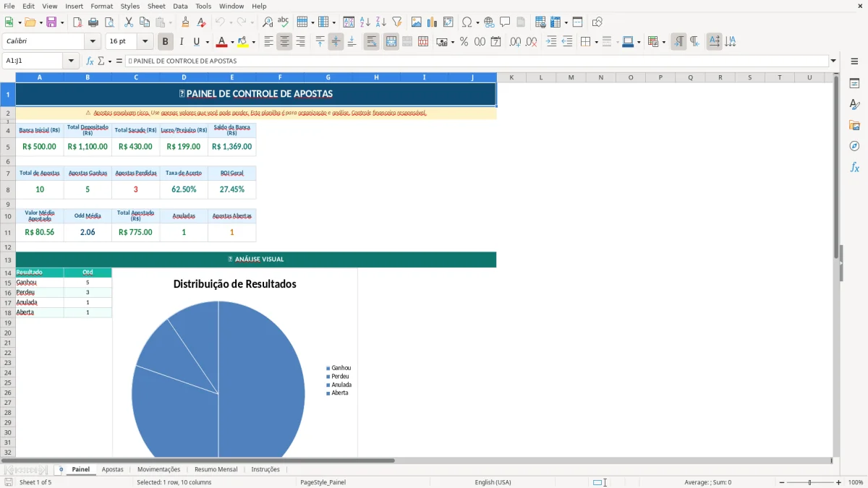Viewport: 868px width, 488px height.
Task: Open the Sheet menu
Action: click(156, 6)
